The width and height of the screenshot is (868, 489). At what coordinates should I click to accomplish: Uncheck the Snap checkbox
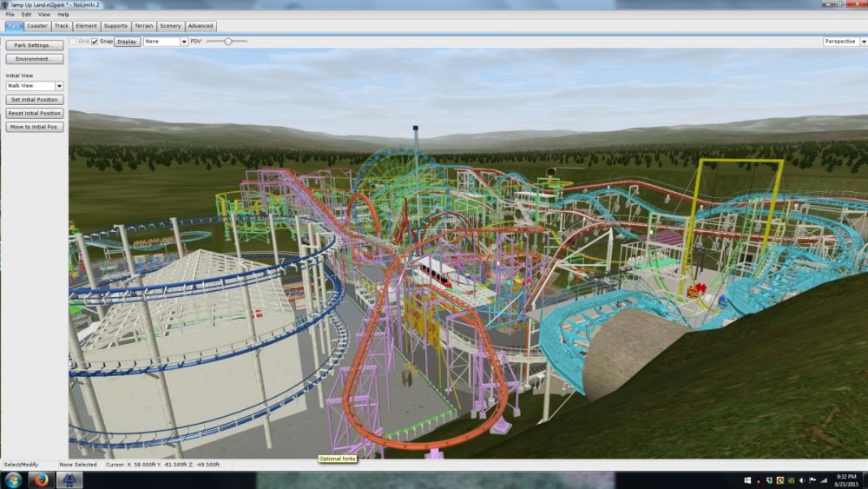point(95,41)
